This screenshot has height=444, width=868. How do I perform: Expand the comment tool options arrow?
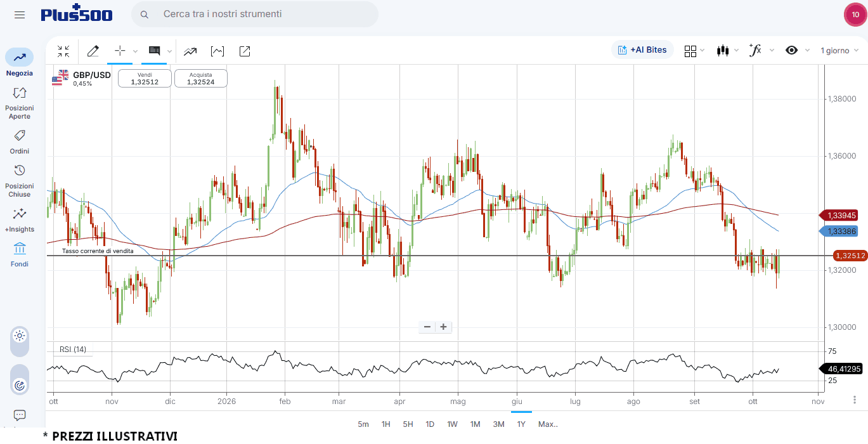click(169, 51)
